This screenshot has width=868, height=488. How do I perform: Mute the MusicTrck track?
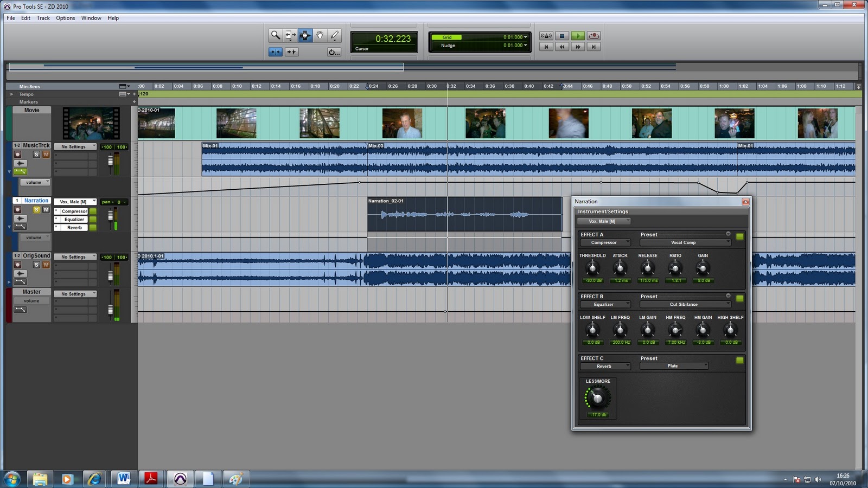click(x=46, y=155)
